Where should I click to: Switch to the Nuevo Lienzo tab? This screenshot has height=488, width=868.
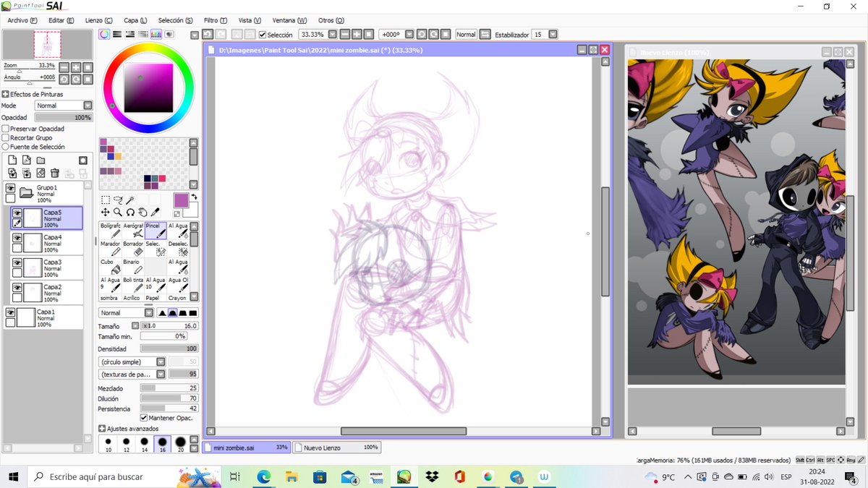(x=338, y=448)
